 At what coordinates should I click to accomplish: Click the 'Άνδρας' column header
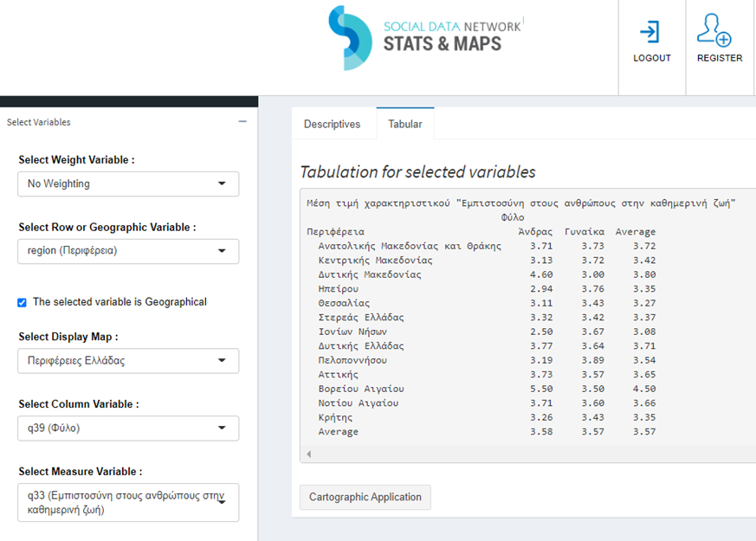tap(535, 232)
